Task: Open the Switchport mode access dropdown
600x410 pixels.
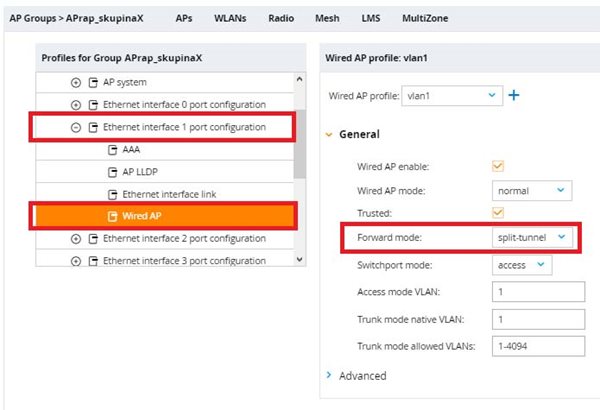Action: [x=522, y=265]
